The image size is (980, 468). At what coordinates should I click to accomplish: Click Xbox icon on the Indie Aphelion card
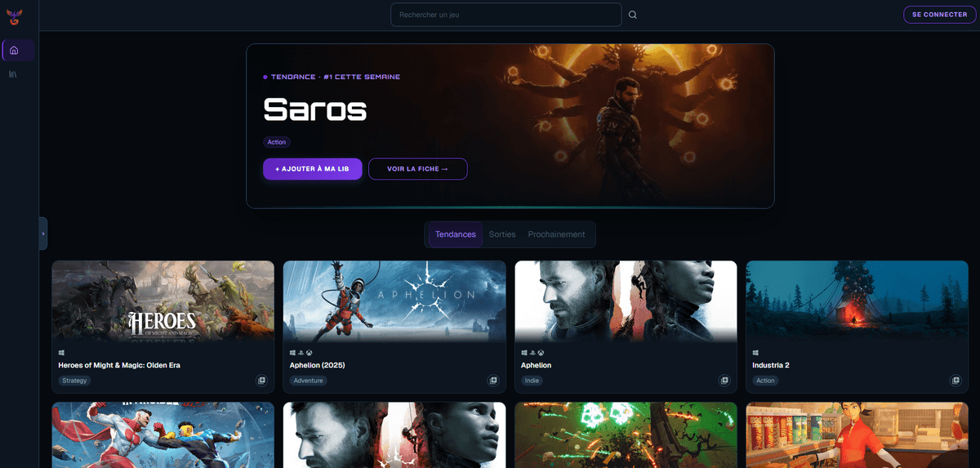(540, 353)
